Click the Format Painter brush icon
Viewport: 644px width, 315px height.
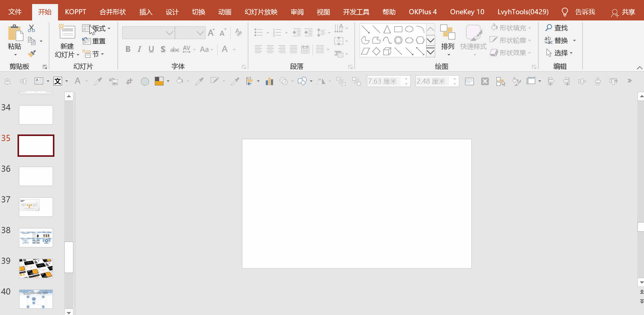[32, 54]
